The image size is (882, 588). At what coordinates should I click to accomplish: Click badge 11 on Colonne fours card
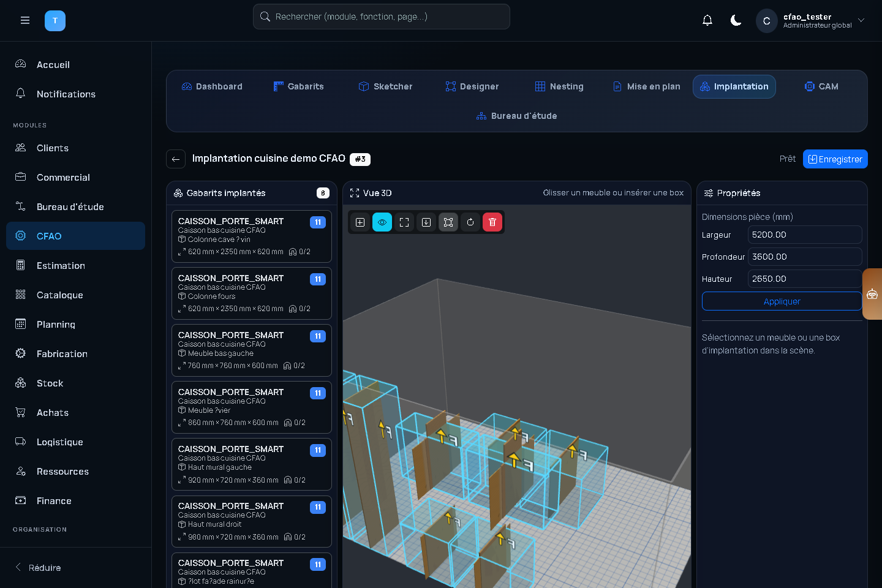(x=318, y=279)
